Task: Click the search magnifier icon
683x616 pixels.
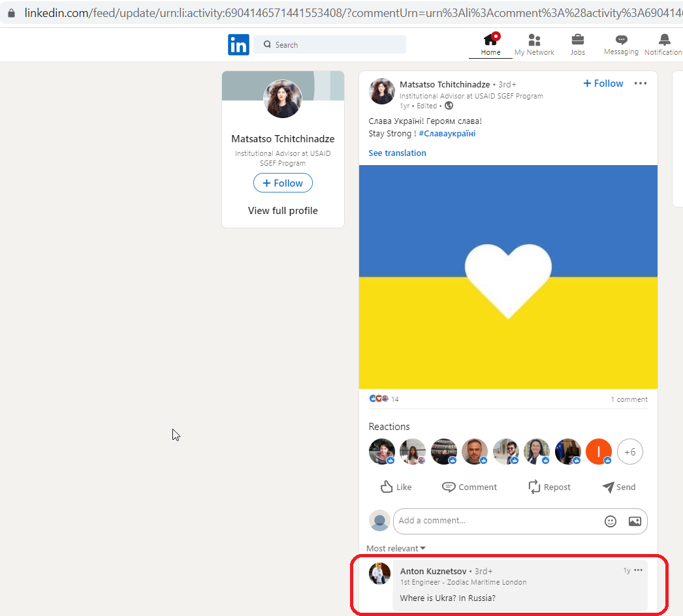Action: pyautogui.click(x=267, y=44)
